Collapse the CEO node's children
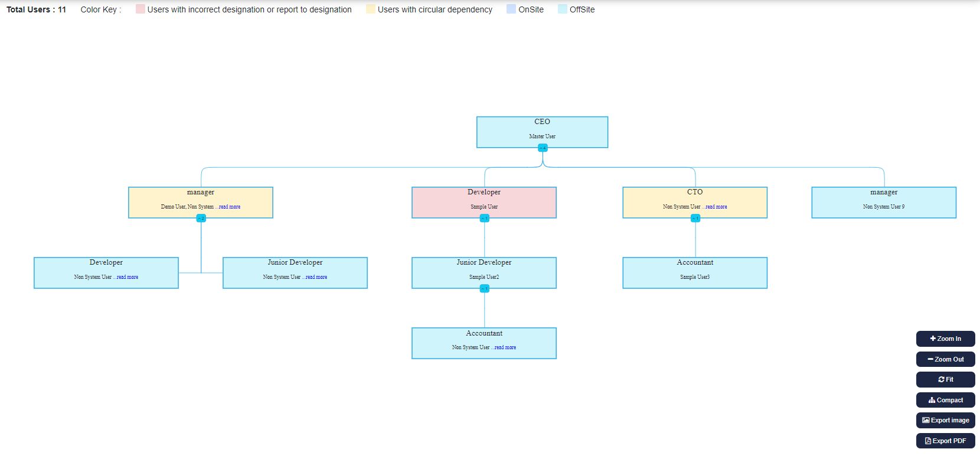 point(543,148)
